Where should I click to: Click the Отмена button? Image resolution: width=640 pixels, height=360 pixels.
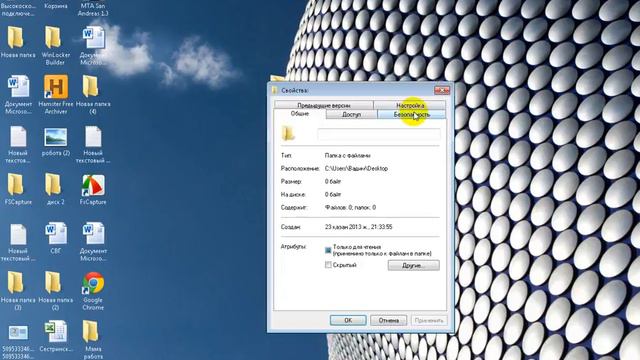tap(389, 320)
